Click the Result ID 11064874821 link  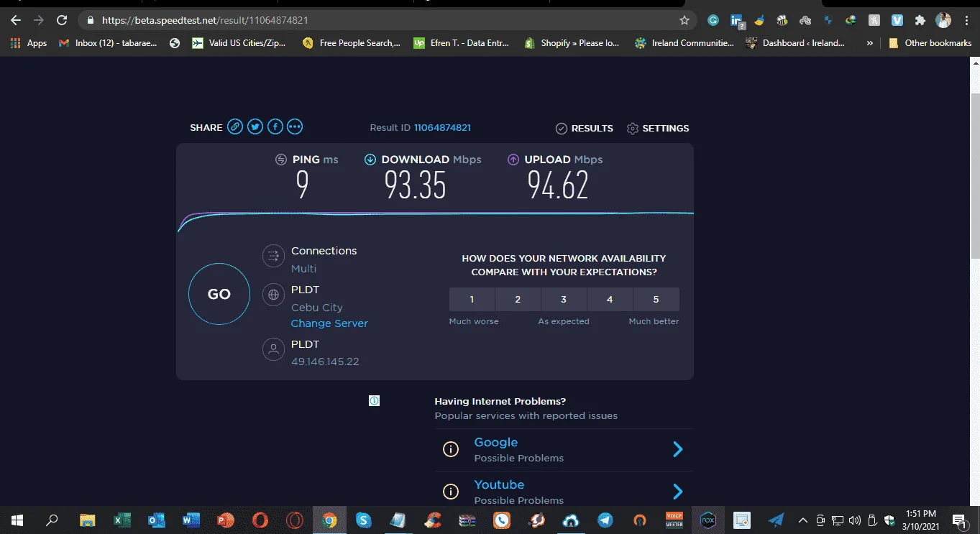(442, 127)
